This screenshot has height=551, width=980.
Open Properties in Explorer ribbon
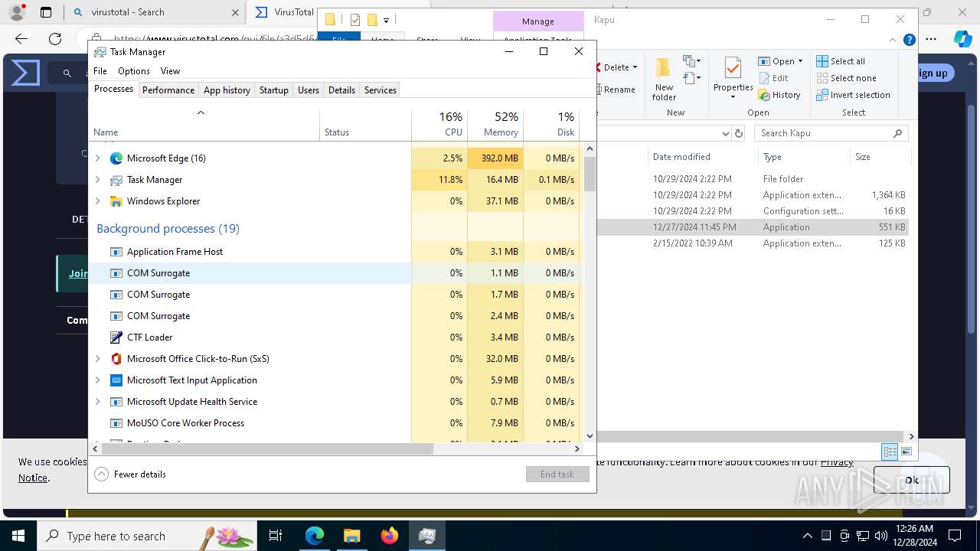(x=733, y=79)
